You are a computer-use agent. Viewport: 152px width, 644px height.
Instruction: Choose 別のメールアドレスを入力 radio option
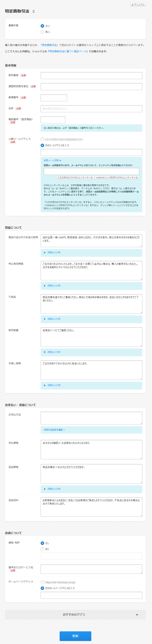42,145
